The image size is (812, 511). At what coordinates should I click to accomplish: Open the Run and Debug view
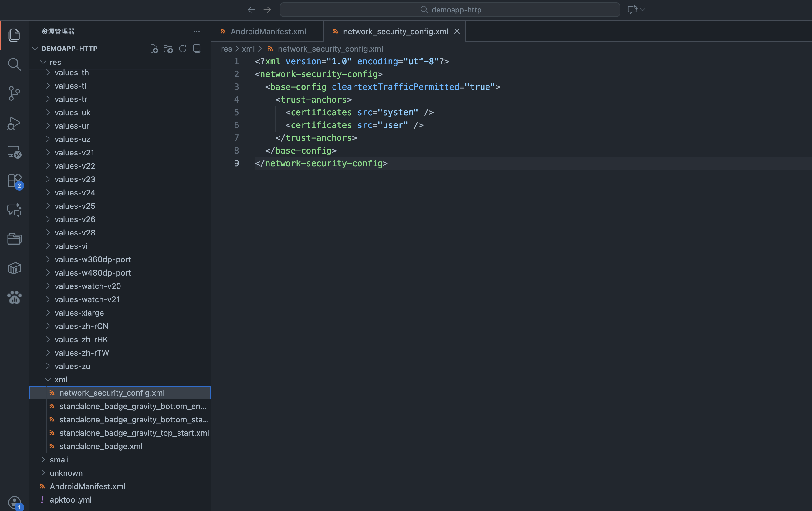click(14, 123)
